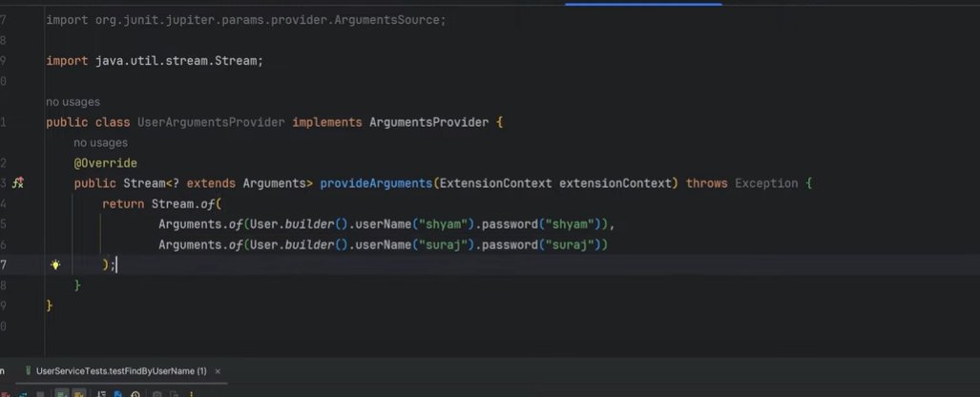Viewport: 980px width, 397px height.
Task: Click the implements-method gutter icon beside provideArguments
Action: tap(18, 183)
